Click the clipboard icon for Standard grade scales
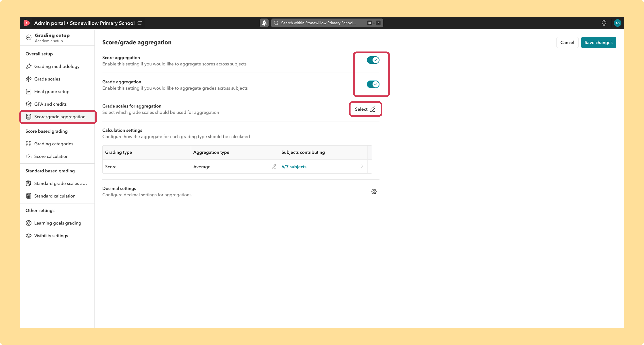644x345 pixels. [29, 183]
